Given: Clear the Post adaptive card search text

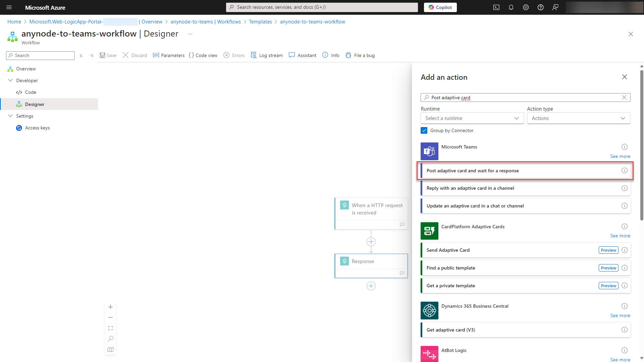Looking at the screenshot, I should tap(624, 97).
